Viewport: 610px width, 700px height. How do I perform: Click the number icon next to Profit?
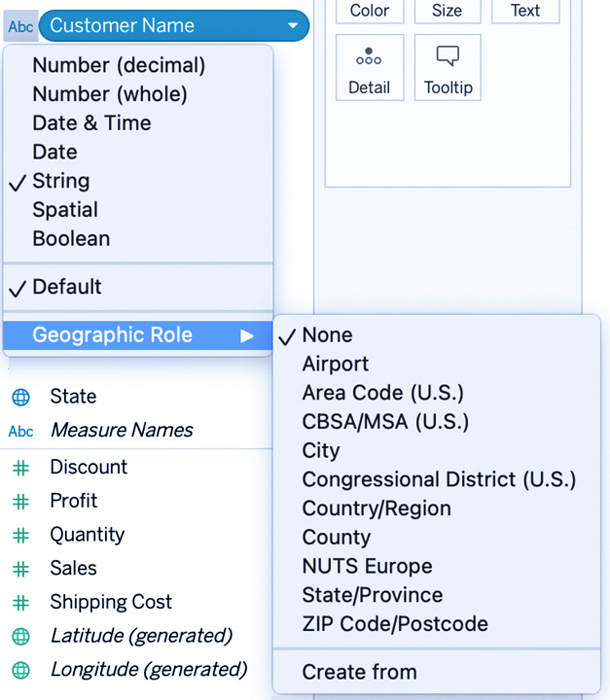pyautogui.click(x=20, y=502)
